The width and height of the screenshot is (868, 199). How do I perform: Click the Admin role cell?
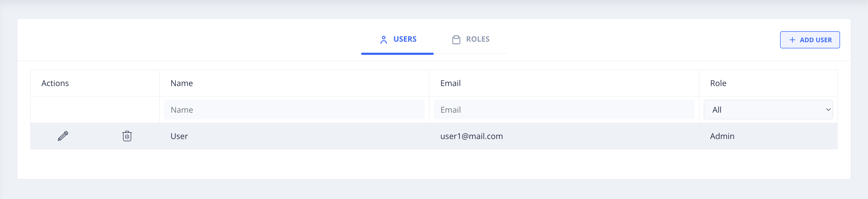click(722, 136)
